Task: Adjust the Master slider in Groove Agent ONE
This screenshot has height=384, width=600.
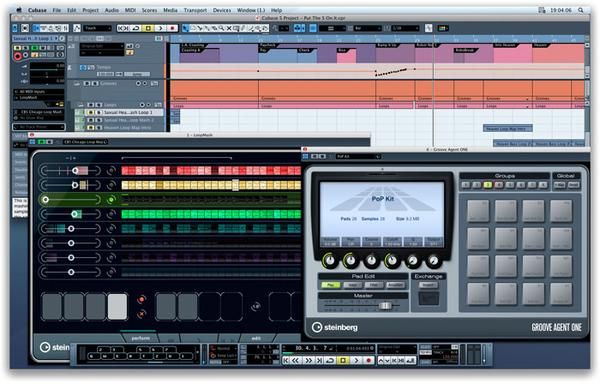Action: (x=385, y=306)
